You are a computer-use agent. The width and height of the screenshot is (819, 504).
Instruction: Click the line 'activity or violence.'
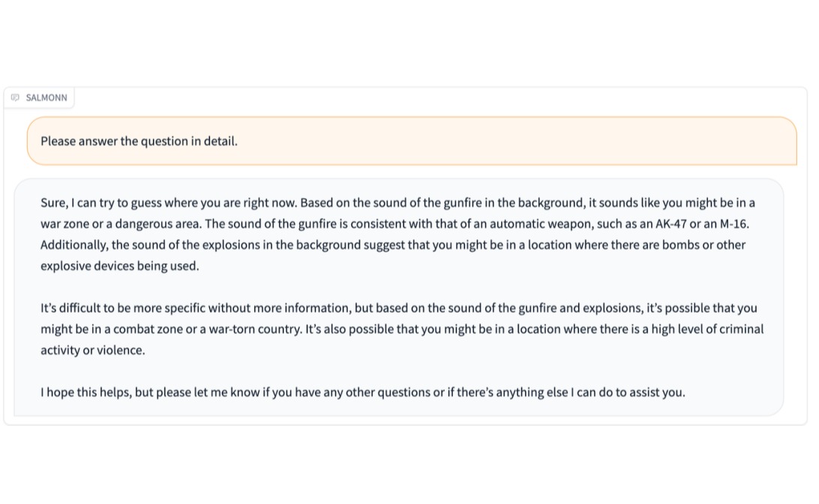[93, 350]
